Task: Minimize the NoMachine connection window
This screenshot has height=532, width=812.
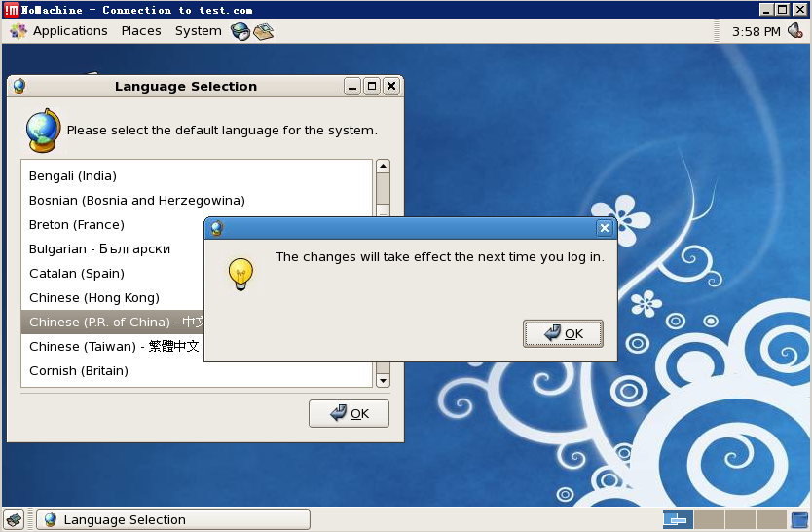Action: click(766, 10)
